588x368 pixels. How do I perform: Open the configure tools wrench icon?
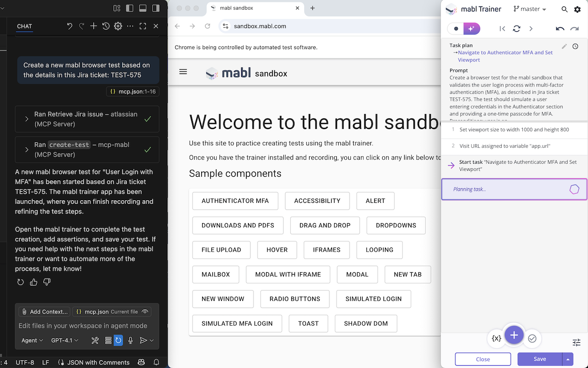(95, 340)
